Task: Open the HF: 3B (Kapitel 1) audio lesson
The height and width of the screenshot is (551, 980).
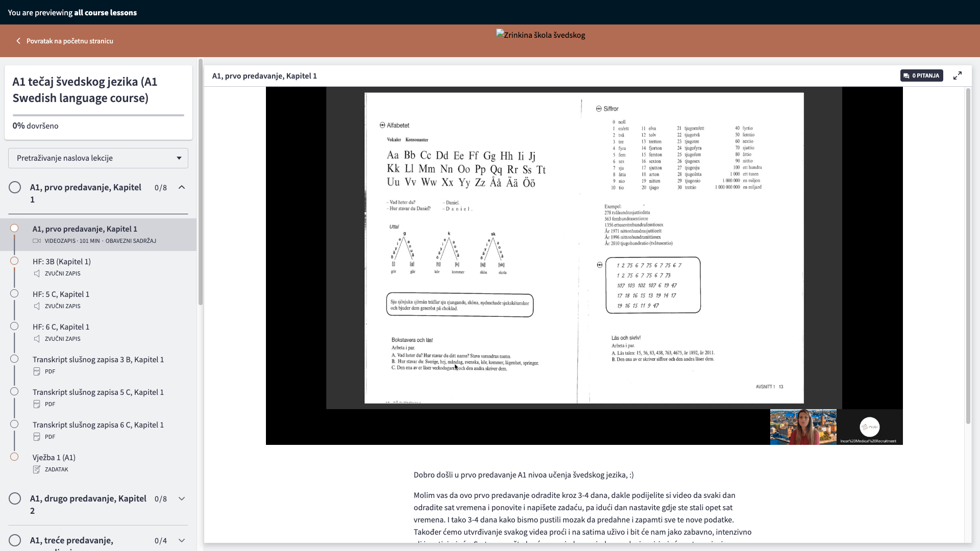Action: pos(98,267)
